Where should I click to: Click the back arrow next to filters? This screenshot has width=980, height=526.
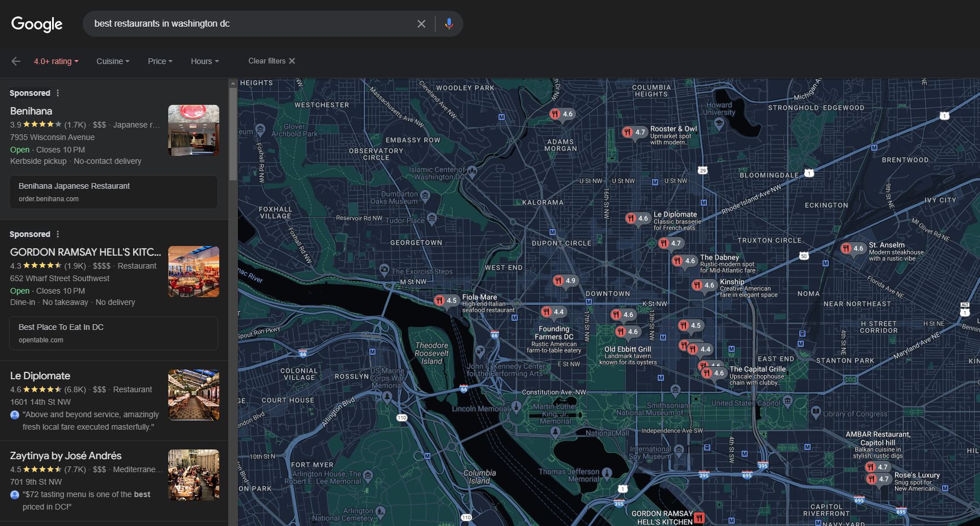(x=15, y=61)
